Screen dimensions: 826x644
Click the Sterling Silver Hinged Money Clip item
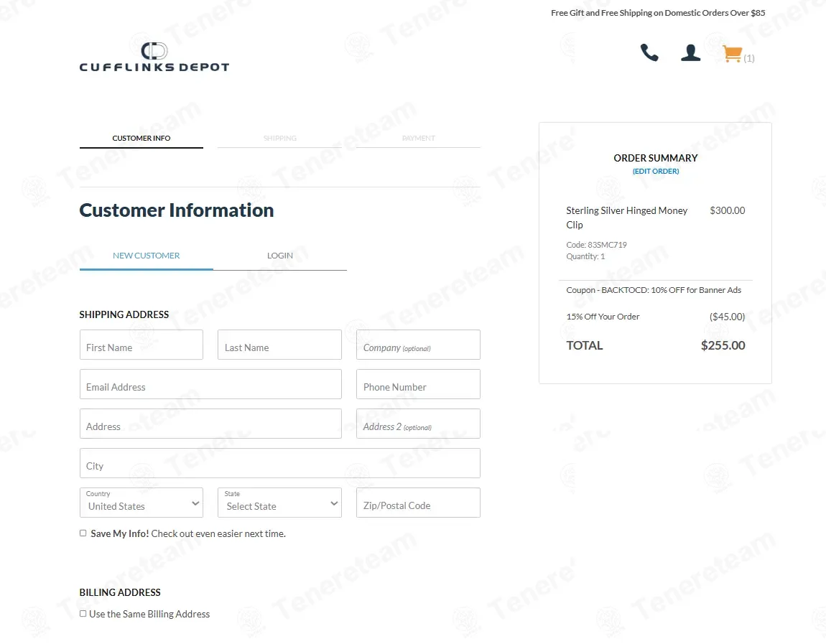tap(627, 218)
